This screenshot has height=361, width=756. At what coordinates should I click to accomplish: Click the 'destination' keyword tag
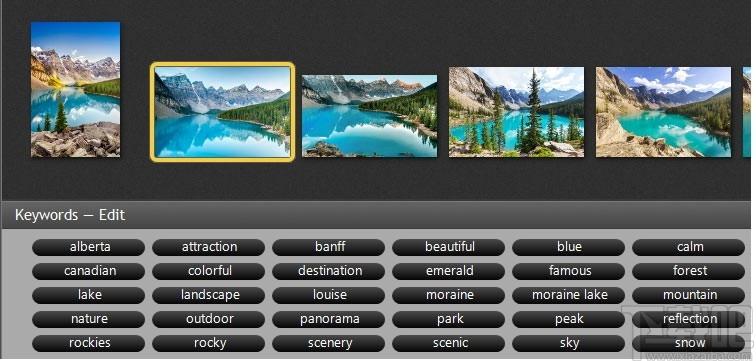328,271
